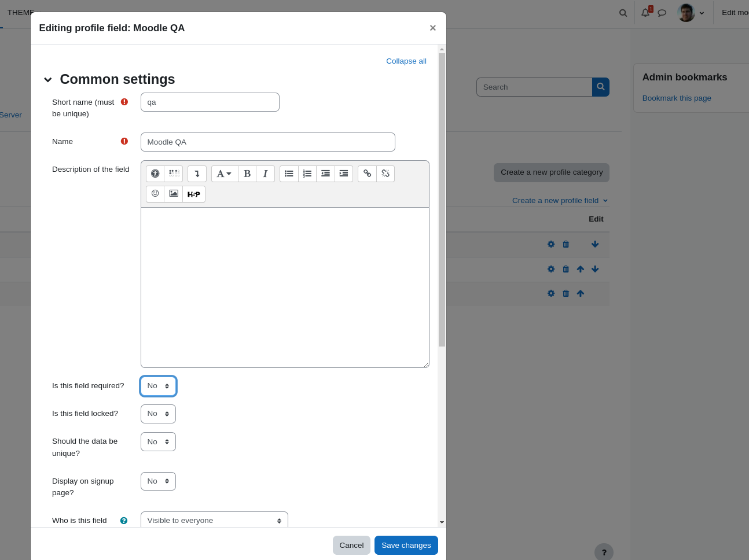Click trash delete icon in first row
This screenshot has height=560, width=749.
click(x=566, y=244)
